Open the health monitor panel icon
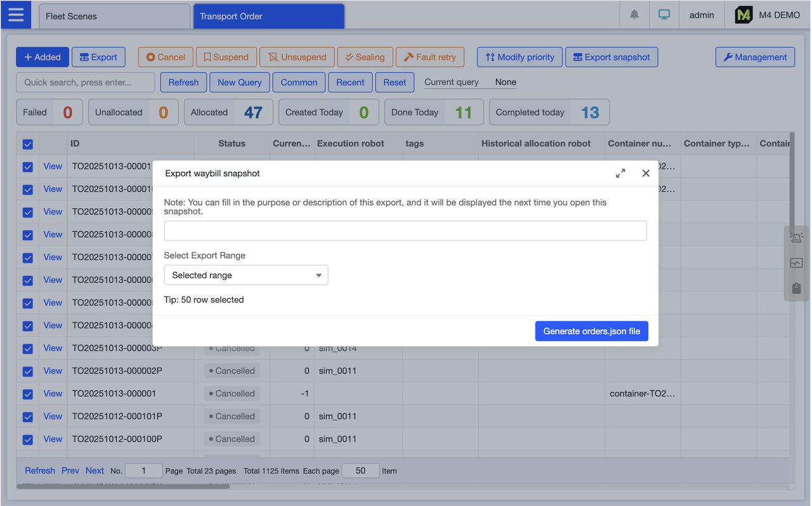Image resolution: width=812 pixels, height=506 pixels. coord(796,263)
